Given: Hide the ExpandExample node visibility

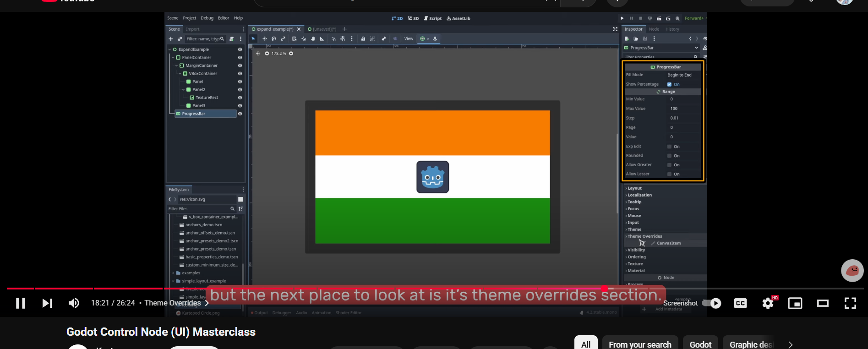Looking at the screenshot, I should (240, 49).
